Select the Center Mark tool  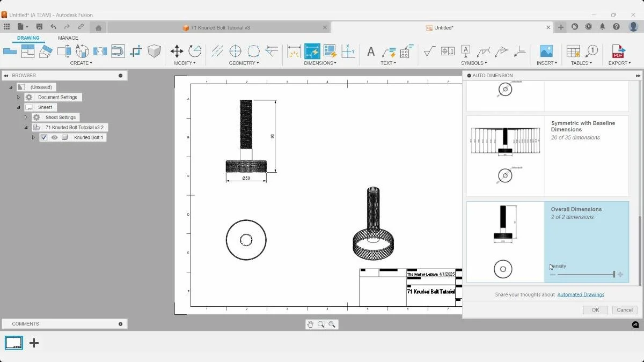click(x=235, y=51)
